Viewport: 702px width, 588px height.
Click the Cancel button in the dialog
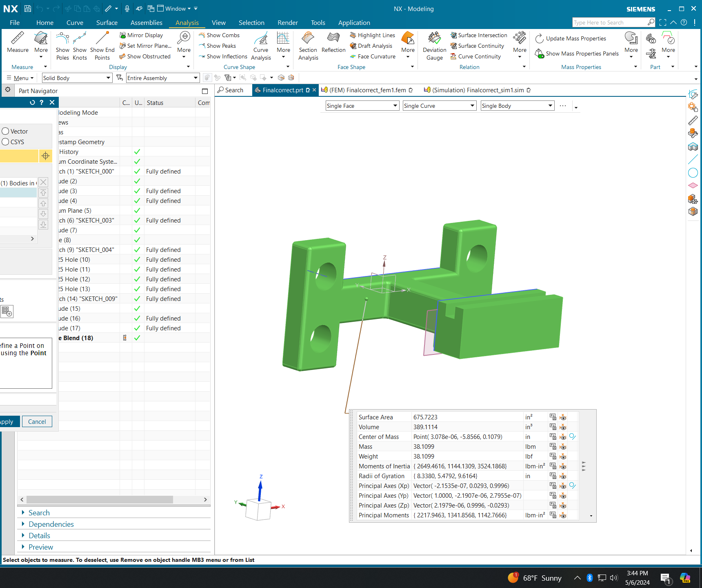tap(37, 421)
